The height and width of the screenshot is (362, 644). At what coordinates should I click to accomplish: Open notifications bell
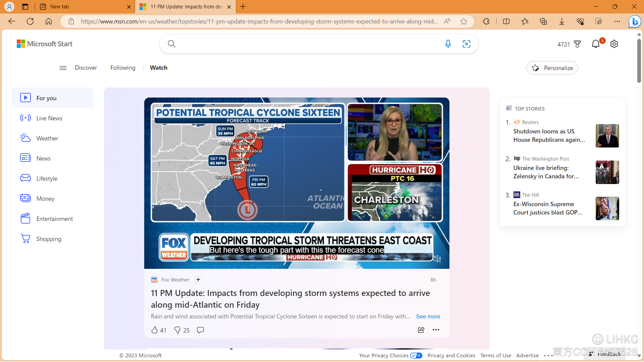[596, 44]
